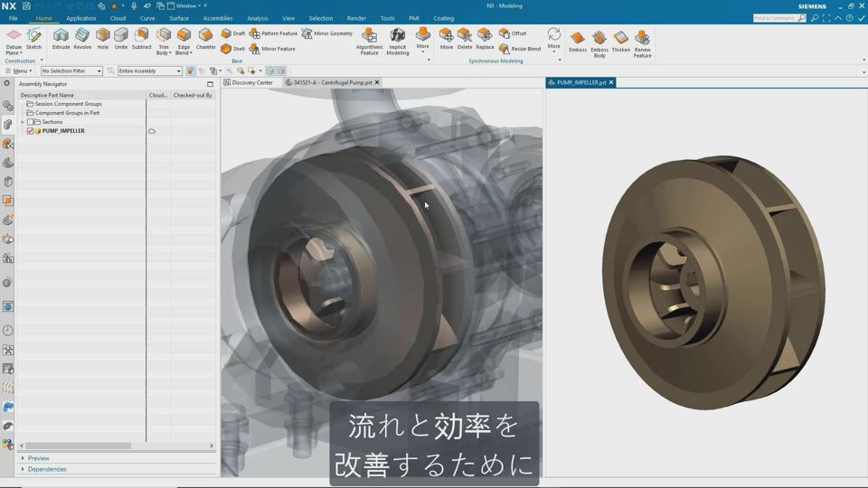The image size is (868, 488).
Task: Expand the Dependencies section
Action: (46, 469)
